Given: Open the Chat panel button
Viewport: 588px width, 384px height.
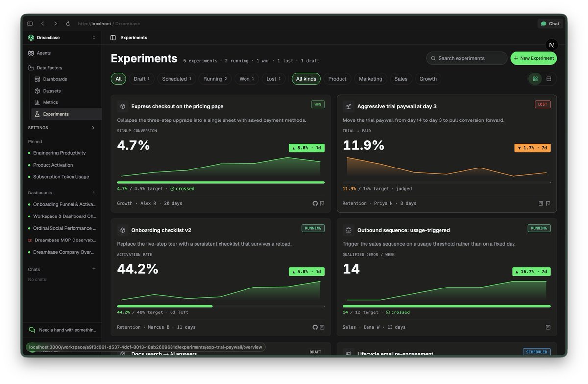Looking at the screenshot, I should 550,24.
